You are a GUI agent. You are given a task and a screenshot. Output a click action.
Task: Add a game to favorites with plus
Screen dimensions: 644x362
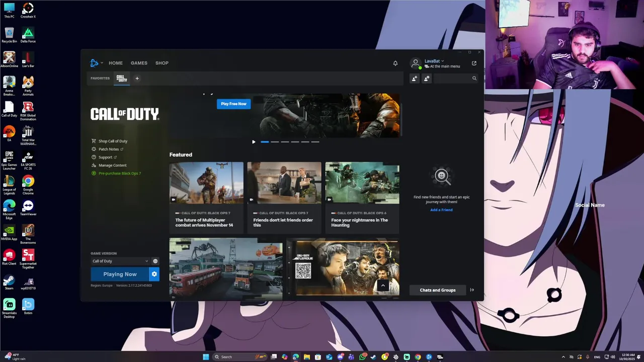click(137, 78)
